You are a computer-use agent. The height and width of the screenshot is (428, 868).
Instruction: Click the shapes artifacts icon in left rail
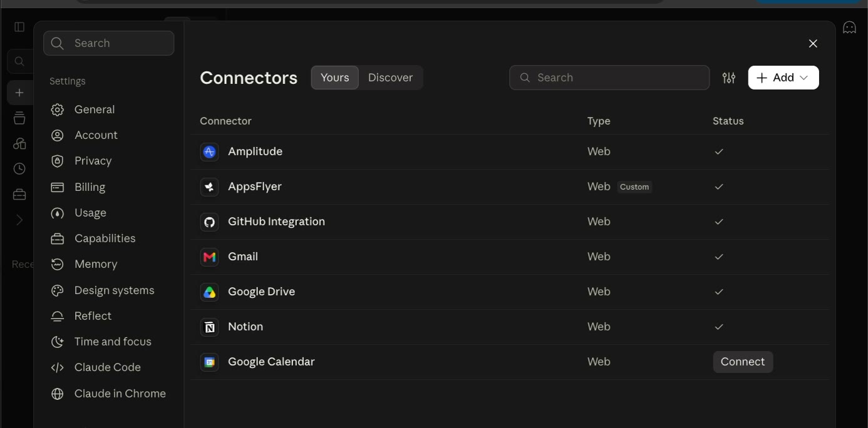[x=19, y=143]
